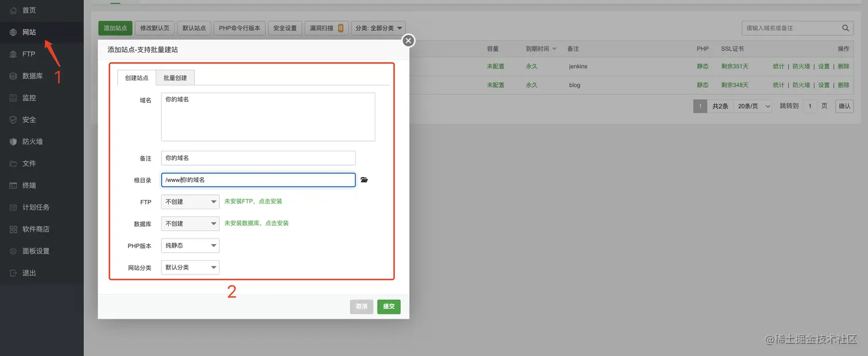
Task: Click 静态 PHP in jenkins row
Action: pos(703,66)
